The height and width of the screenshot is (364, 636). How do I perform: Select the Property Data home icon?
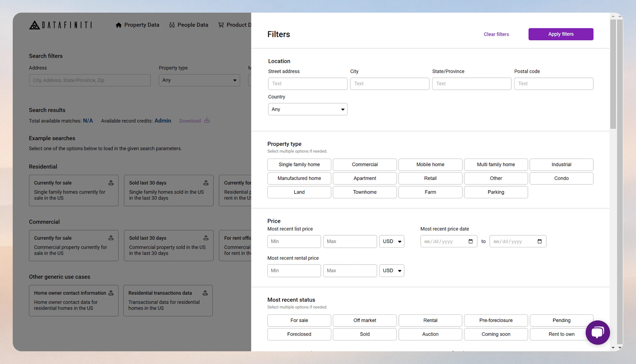pyautogui.click(x=119, y=25)
